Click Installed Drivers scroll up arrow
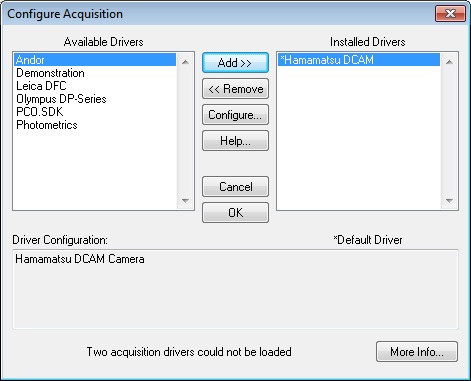The width and height of the screenshot is (471, 381). click(449, 62)
